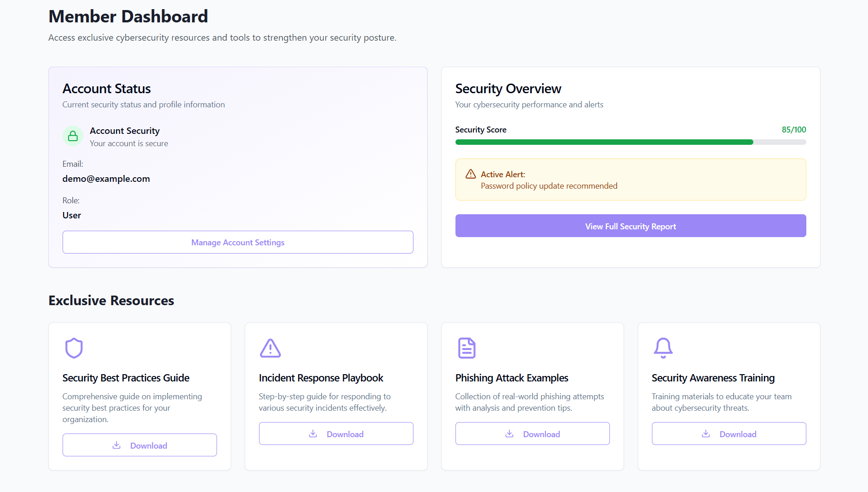Click the Phishing Attack Examples title
This screenshot has height=492, width=868.
[x=512, y=378]
